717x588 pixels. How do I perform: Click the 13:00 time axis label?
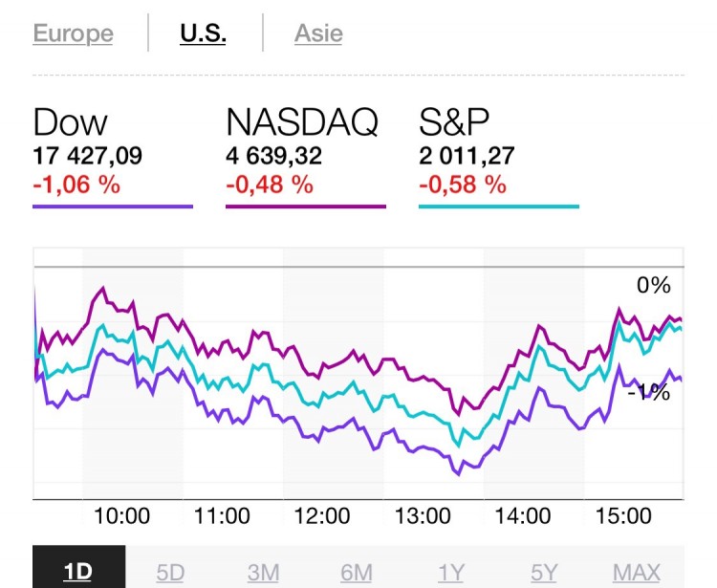(423, 516)
